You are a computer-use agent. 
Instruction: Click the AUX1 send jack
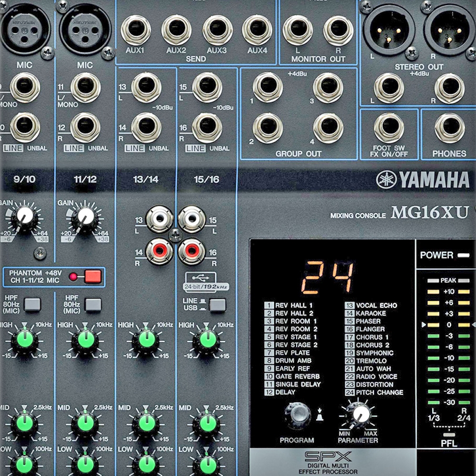(x=136, y=30)
